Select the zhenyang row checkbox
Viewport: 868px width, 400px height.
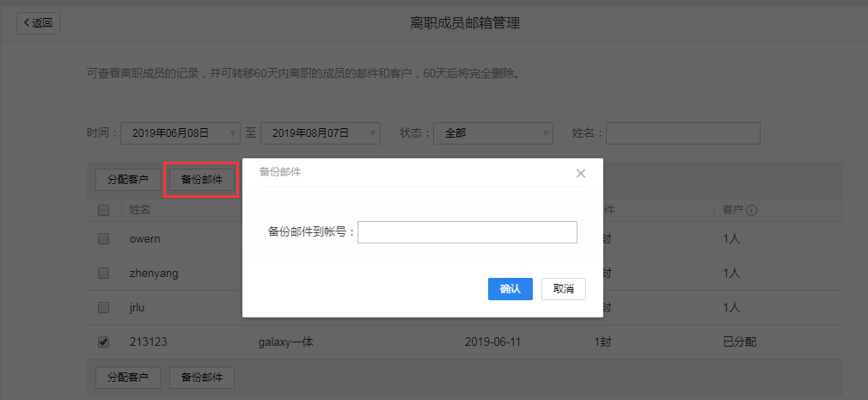[x=104, y=273]
